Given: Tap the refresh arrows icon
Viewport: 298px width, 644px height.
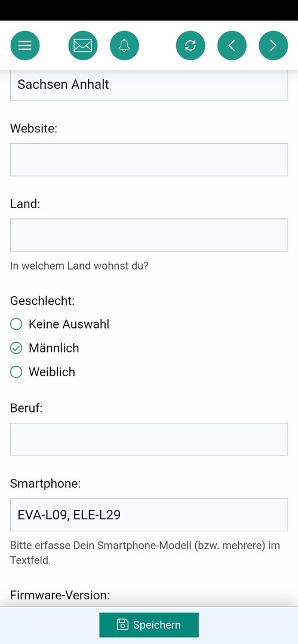Looking at the screenshot, I should click(x=191, y=45).
